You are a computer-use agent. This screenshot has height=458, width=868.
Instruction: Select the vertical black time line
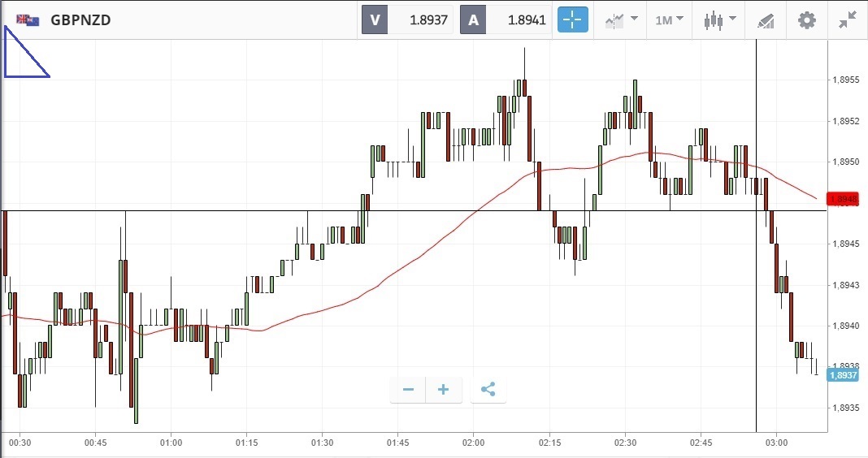click(x=756, y=325)
